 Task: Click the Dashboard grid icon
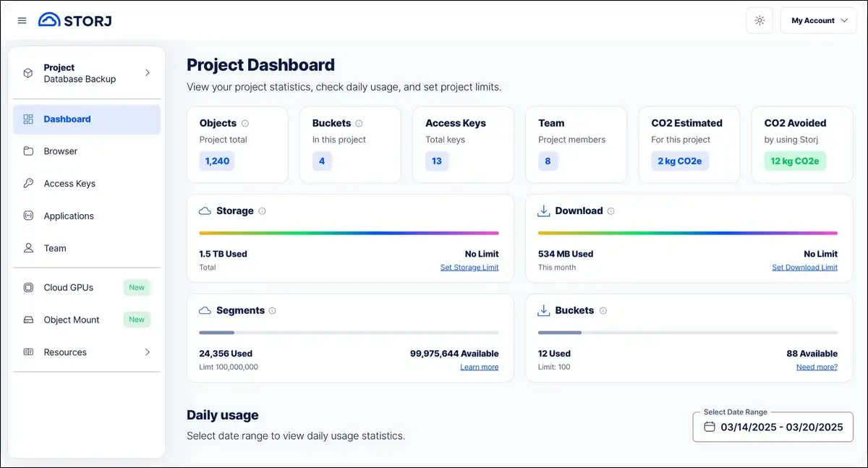[x=28, y=119]
